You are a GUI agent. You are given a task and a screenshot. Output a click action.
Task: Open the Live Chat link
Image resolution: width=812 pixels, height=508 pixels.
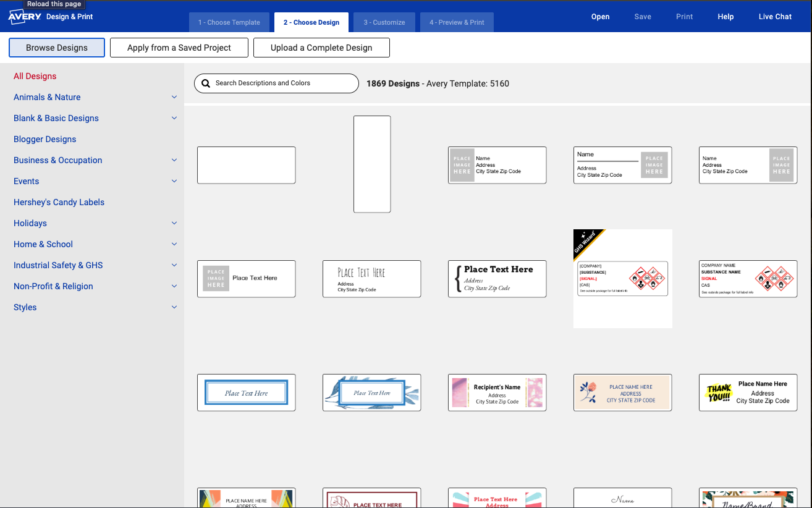(775, 17)
